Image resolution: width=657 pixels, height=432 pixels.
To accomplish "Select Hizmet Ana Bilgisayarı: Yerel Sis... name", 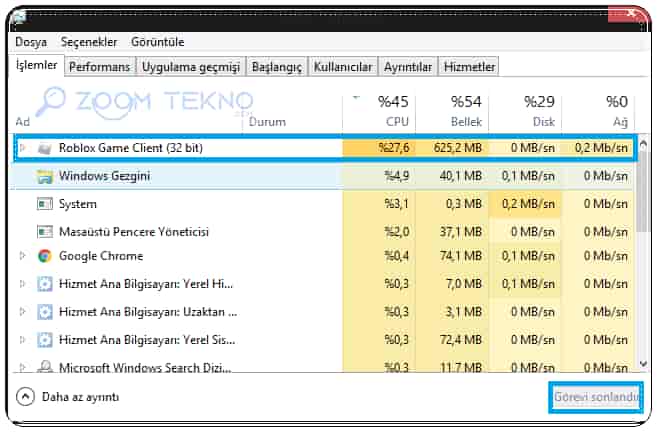I will point(147,340).
